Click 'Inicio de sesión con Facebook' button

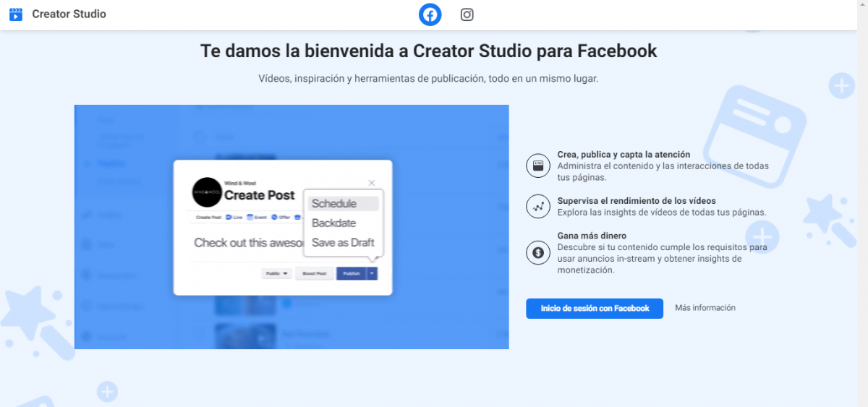[x=595, y=309]
